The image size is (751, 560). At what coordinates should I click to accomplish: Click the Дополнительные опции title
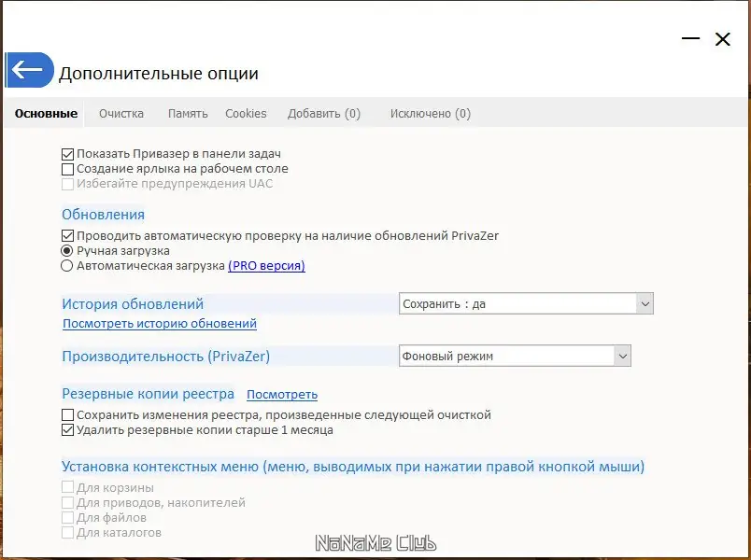pos(159,73)
